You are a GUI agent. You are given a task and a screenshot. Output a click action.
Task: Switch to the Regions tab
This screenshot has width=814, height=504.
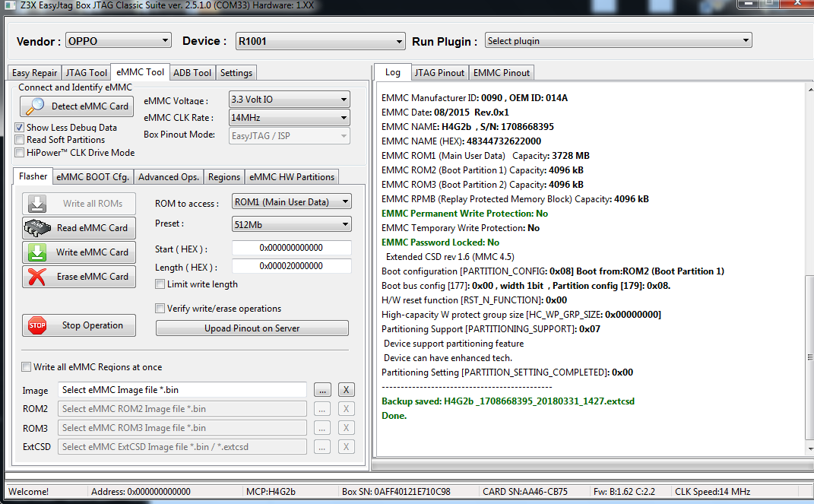pyautogui.click(x=224, y=177)
